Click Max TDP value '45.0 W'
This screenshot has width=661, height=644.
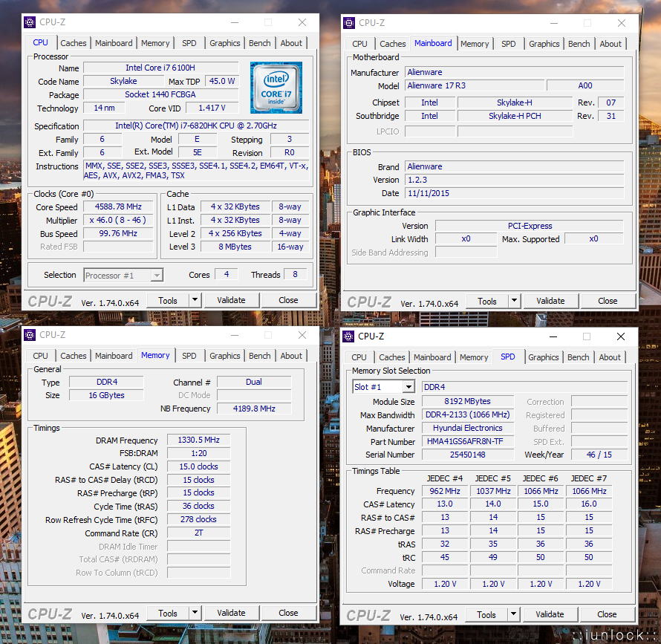222,81
